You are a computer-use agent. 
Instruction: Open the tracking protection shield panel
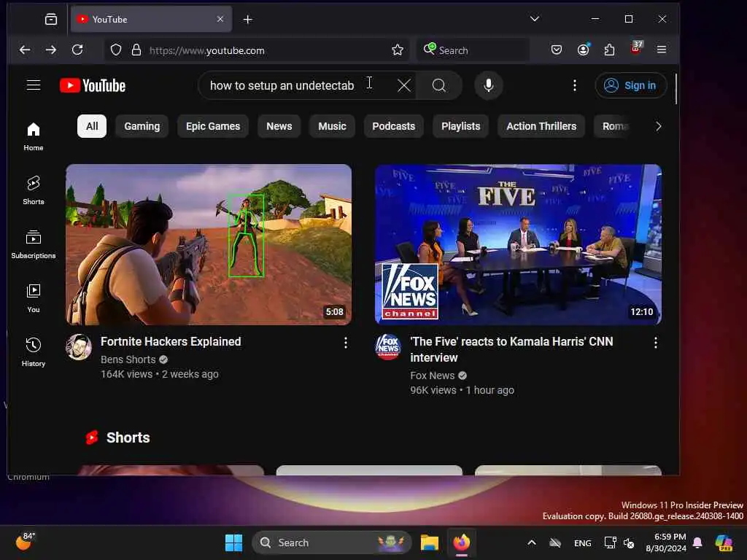(116, 50)
